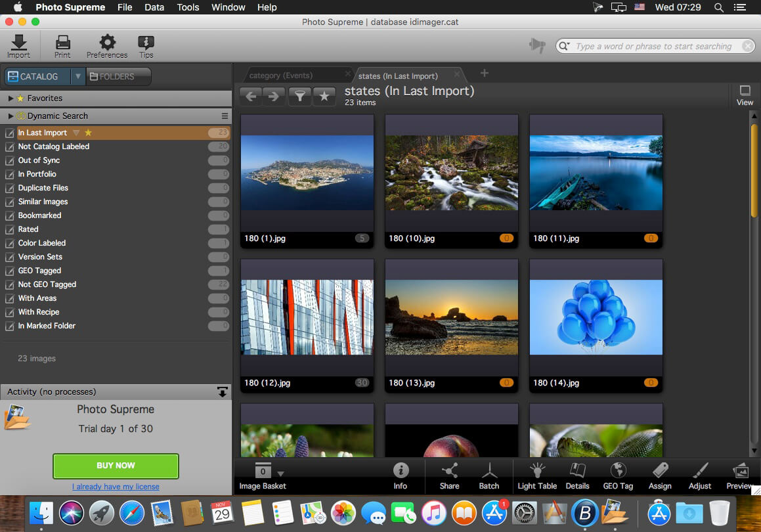Open the Data menu
This screenshot has height=532, width=761.
[154, 7]
